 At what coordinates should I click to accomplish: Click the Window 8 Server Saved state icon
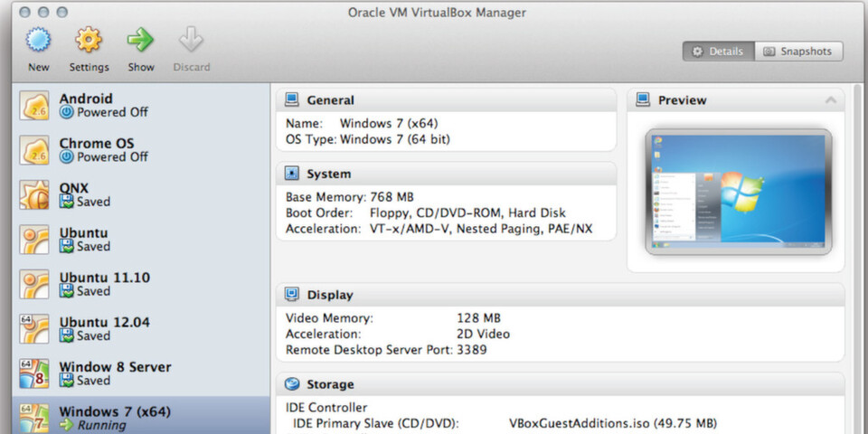point(66,382)
